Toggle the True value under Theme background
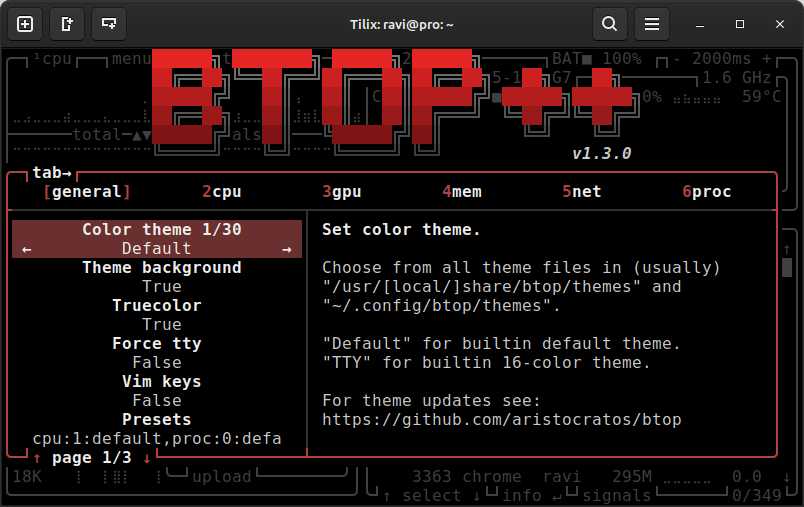Screen dimensions: 804x507 pyautogui.click(x=162, y=287)
